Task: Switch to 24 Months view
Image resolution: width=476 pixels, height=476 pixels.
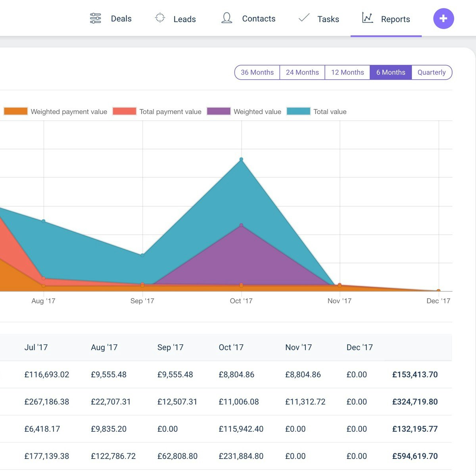Action: (x=302, y=72)
